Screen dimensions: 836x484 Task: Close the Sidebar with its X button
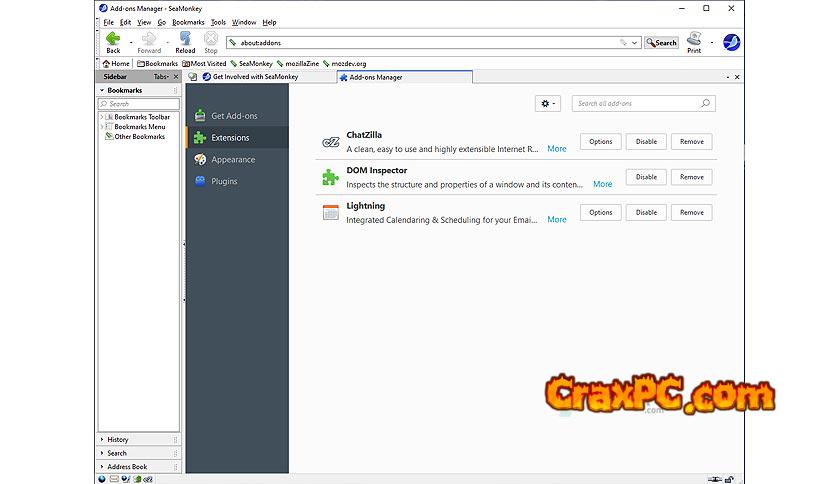point(176,77)
